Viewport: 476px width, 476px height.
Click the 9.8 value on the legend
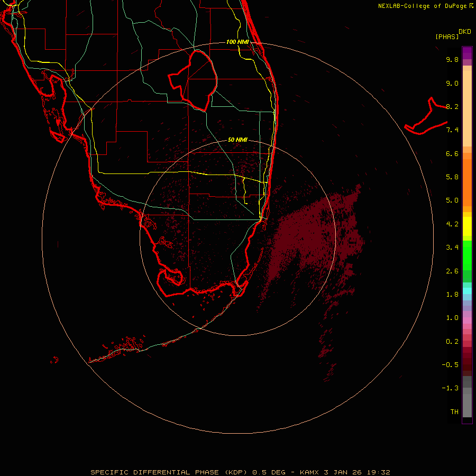click(452, 59)
